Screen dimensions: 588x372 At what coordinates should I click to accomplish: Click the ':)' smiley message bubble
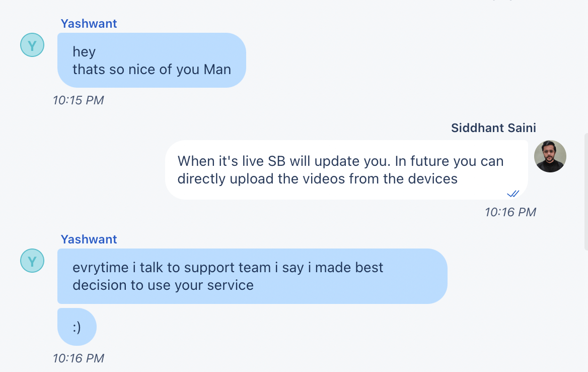[77, 327]
